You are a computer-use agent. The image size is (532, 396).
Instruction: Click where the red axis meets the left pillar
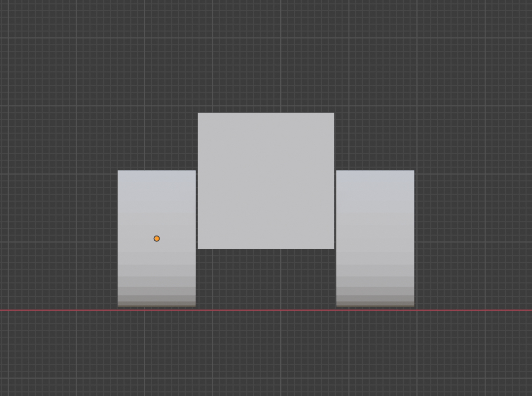[x=156, y=309]
